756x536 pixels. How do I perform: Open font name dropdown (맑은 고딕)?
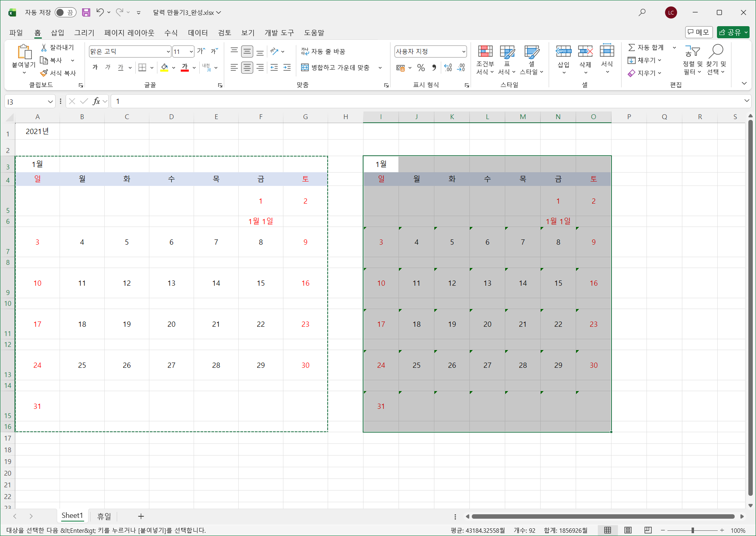(x=168, y=52)
